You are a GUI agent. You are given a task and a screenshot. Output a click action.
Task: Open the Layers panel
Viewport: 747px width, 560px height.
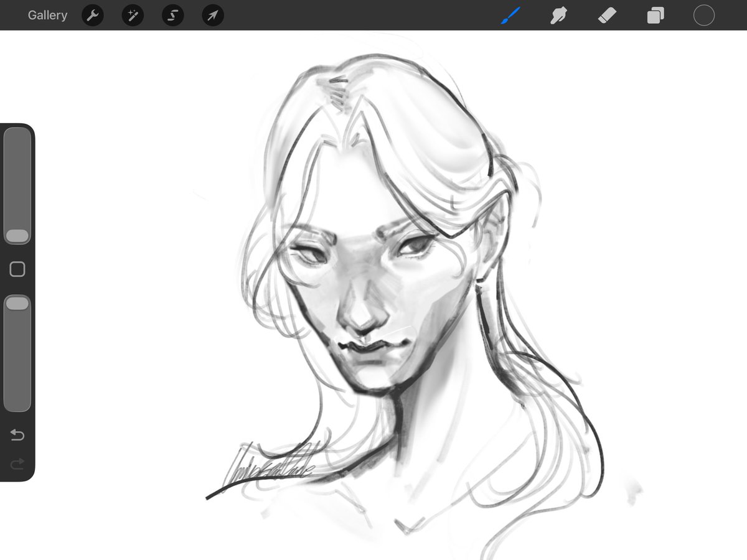[655, 16]
